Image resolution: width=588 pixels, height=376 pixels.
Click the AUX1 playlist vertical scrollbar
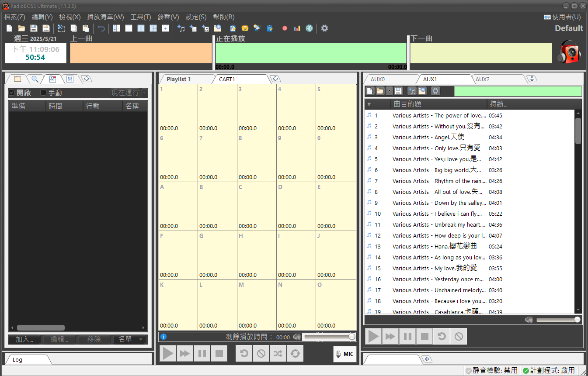pos(578,211)
